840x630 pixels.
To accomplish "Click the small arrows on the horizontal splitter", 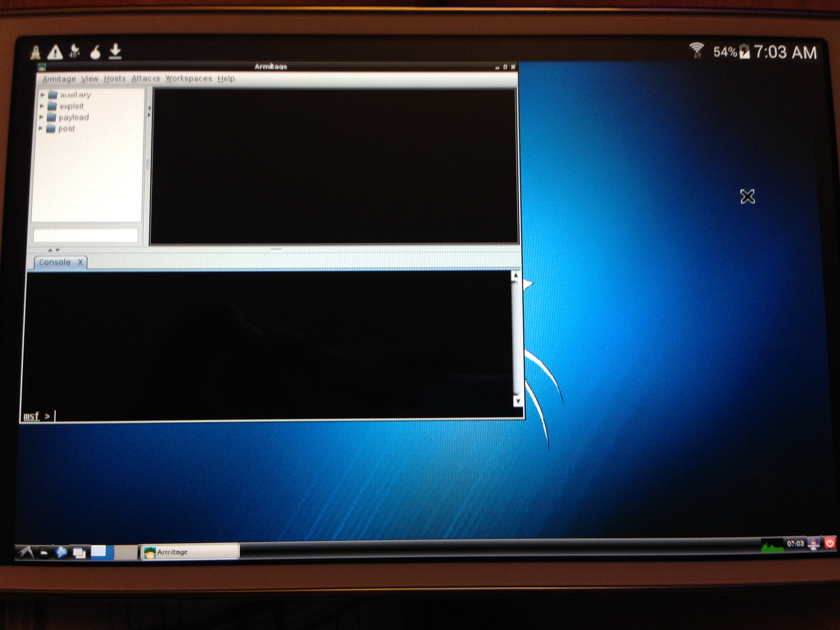I will pos(54,250).
